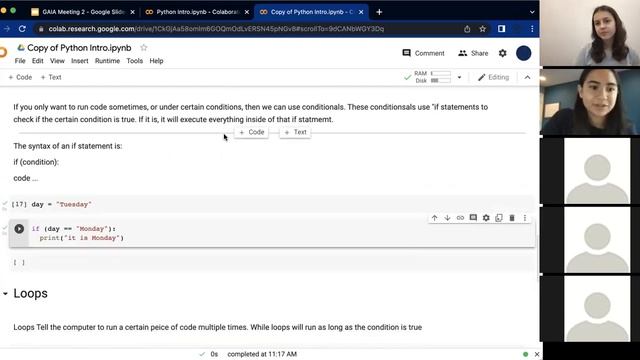The height and width of the screenshot is (360, 640).
Task: Collapse the header with chevron up
Action: pos(527,77)
